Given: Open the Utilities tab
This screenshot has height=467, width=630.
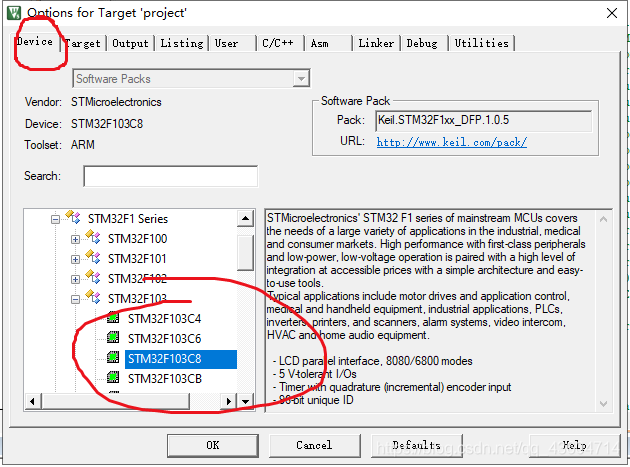Looking at the screenshot, I should (482, 43).
